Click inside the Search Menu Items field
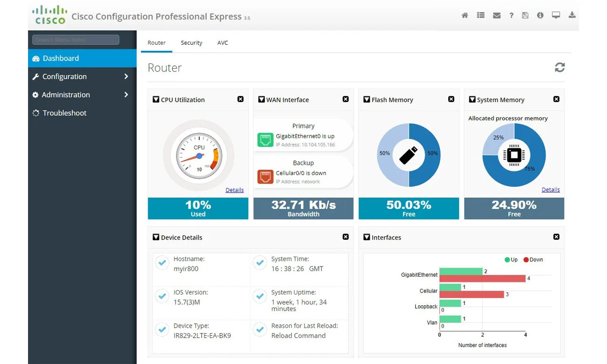 [75, 40]
